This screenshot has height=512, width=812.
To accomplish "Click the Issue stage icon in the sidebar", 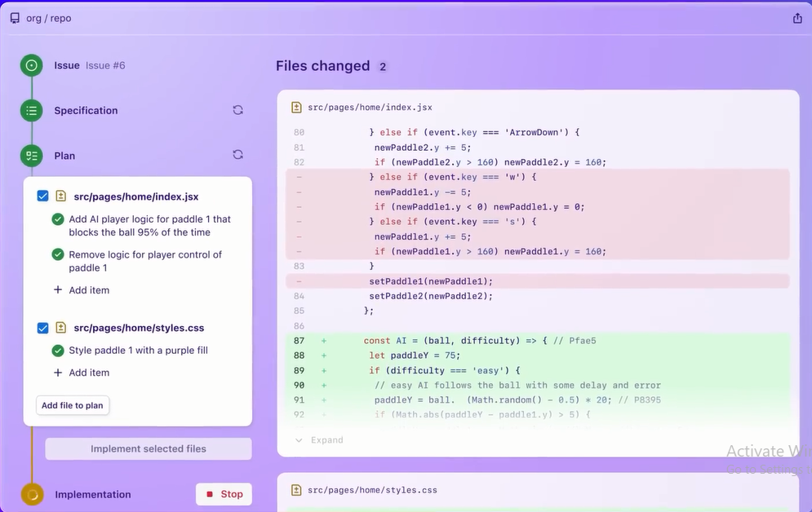I will (31, 65).
